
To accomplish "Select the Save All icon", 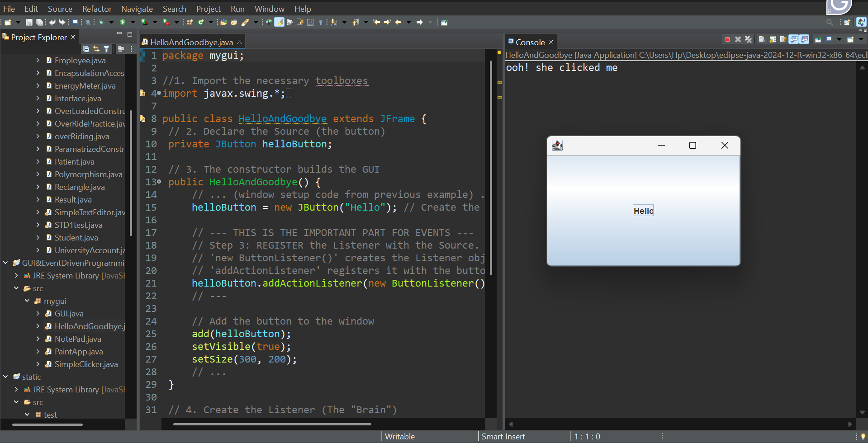I will coord(40,22).
